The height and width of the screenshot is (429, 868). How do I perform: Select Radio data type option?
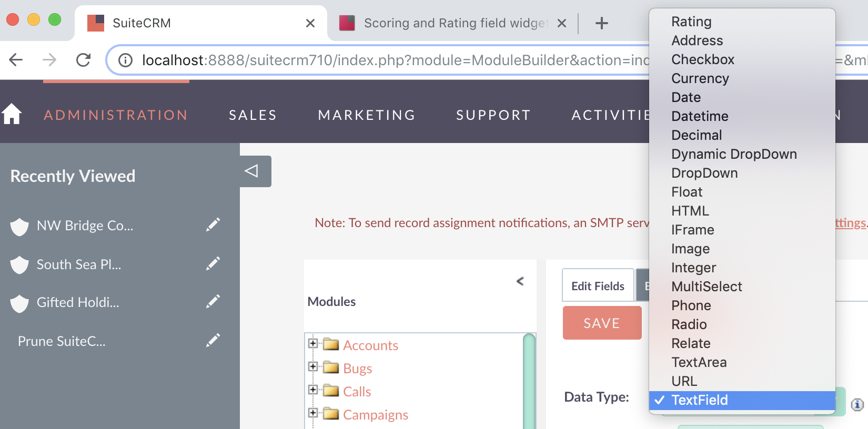742,324
